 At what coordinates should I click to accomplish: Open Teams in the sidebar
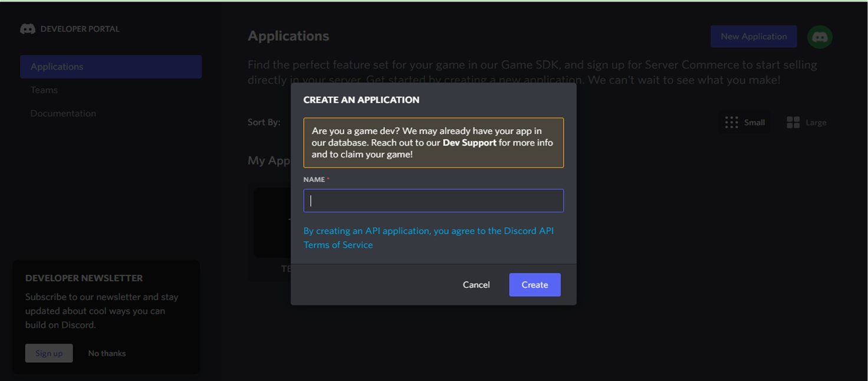(44, 90)
